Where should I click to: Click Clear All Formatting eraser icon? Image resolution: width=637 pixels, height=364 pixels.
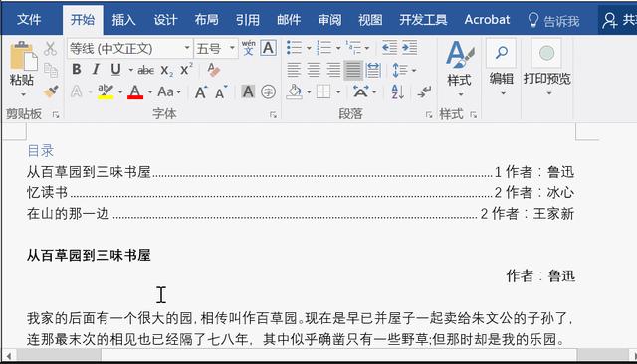pyautogui.click(x=213, y=70)
